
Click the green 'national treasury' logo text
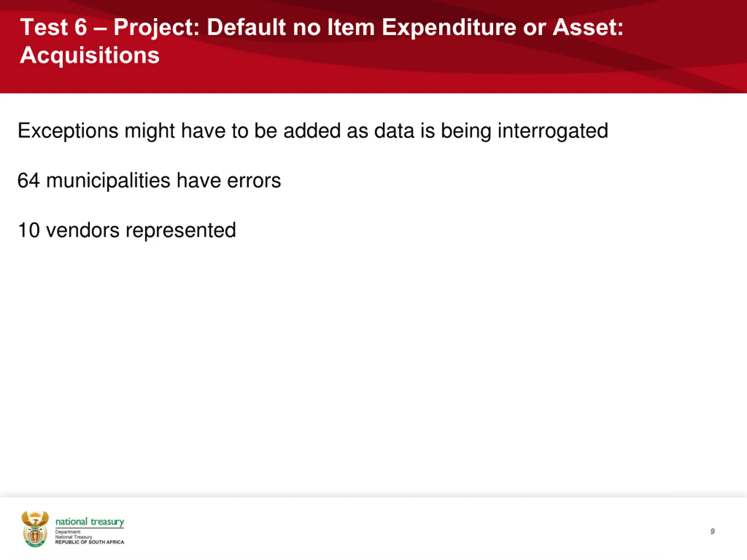coord(90,522)
